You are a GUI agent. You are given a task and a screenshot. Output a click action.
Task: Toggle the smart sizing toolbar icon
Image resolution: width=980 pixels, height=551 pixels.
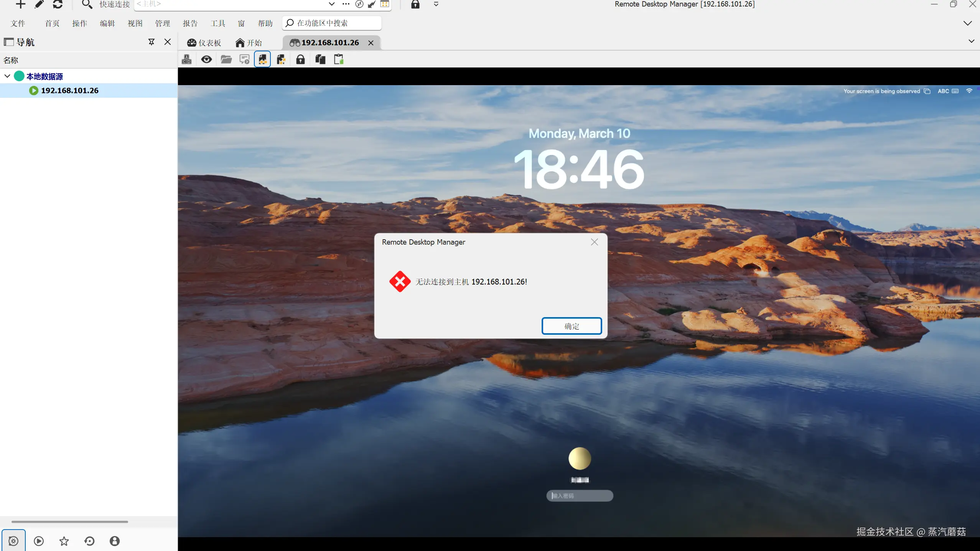(x=262, y=59)
